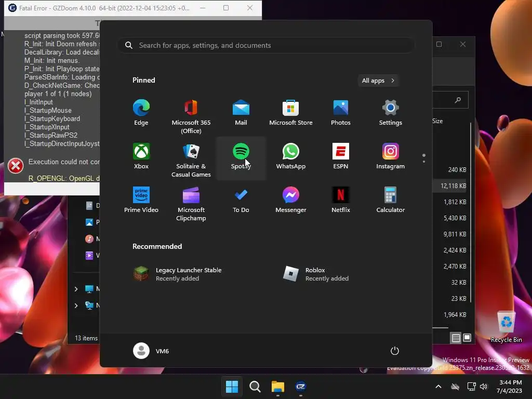This screenshot has height=399, width=532.
Task: Click 'I_StartupMouse' log line in GZDoom
Action: point(48,111)
